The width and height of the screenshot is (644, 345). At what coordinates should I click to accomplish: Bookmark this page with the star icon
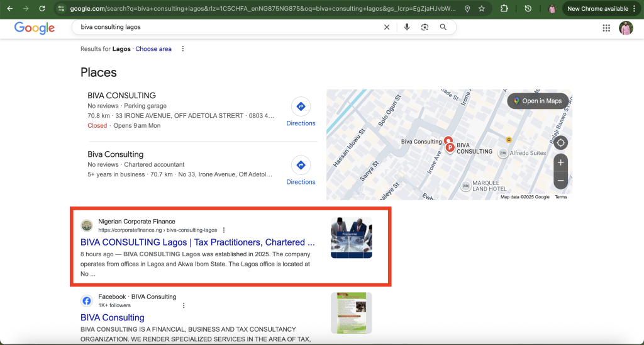(x=482, y=9)
